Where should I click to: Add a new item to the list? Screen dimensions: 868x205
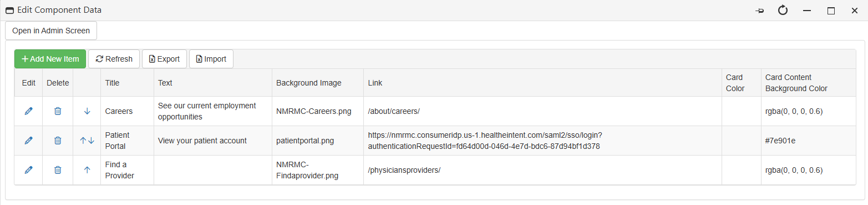pyautogui.click(x=50, y=59)
